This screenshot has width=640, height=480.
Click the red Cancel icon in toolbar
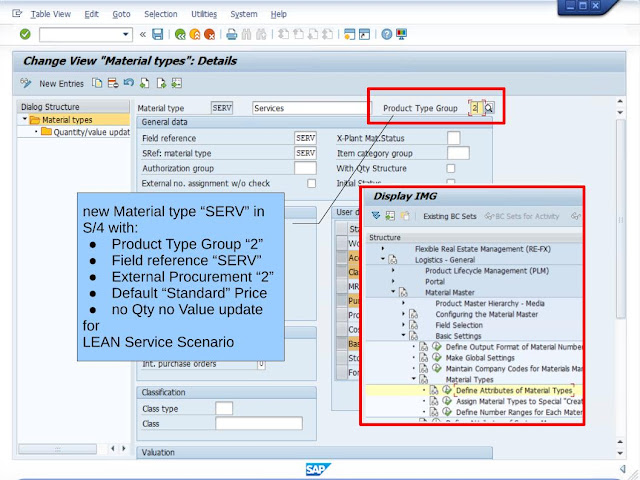pyautogui.click(x=209, y=34)
